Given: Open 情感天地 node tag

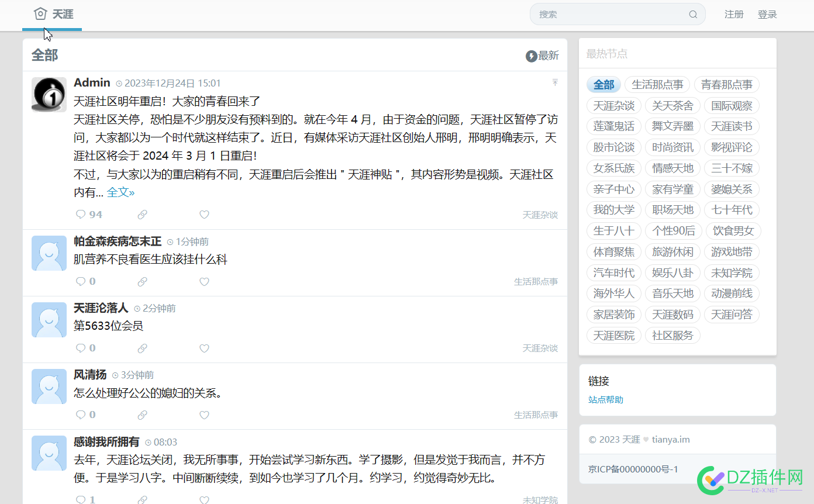Looking at the screenshot, I should (x=672, y=168).
